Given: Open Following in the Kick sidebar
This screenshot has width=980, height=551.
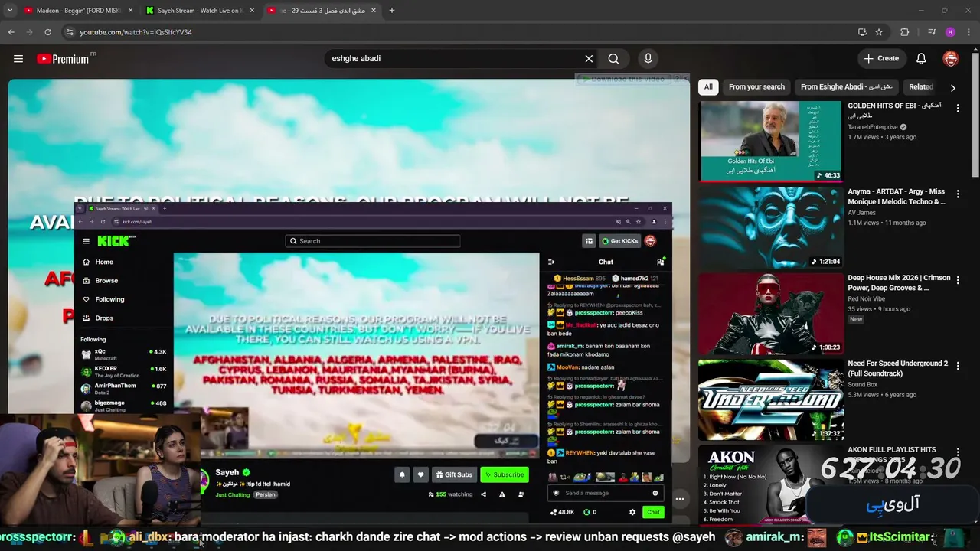Looking at the screenshot, I should pos(109,299).
